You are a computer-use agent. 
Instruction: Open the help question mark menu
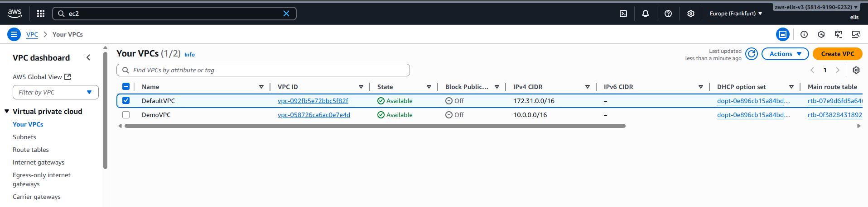click(x=668, y=14)
